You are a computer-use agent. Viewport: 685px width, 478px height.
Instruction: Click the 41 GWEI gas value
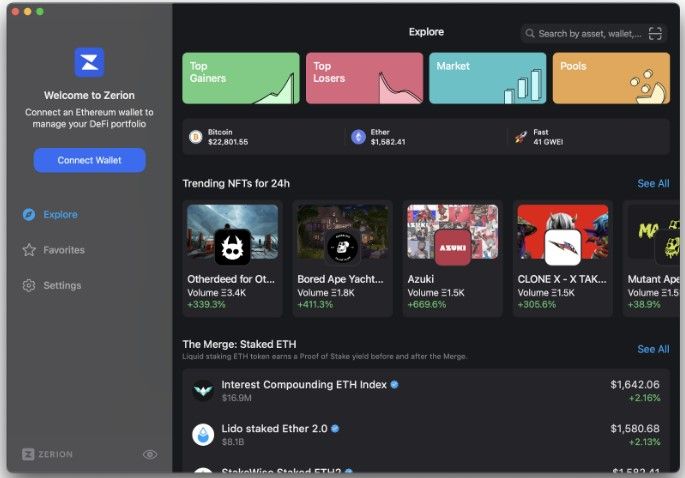548,142
